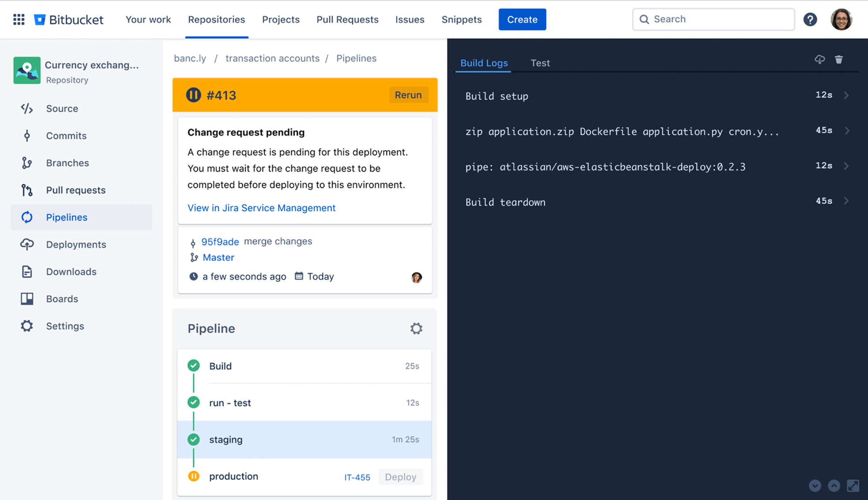Click the Branches icon in sidebar
Image resolution: width=868 pixels, height=500 pixels.
tap(26, 162)
